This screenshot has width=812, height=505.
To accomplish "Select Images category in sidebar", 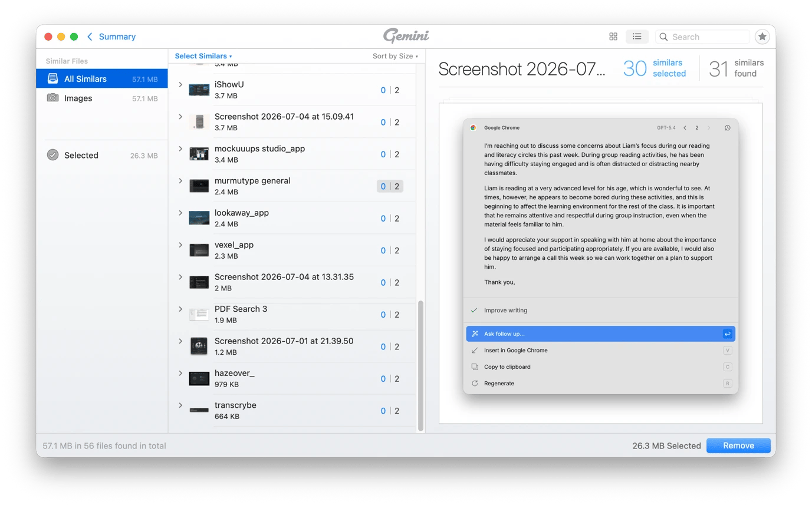I will click(101, 98).
